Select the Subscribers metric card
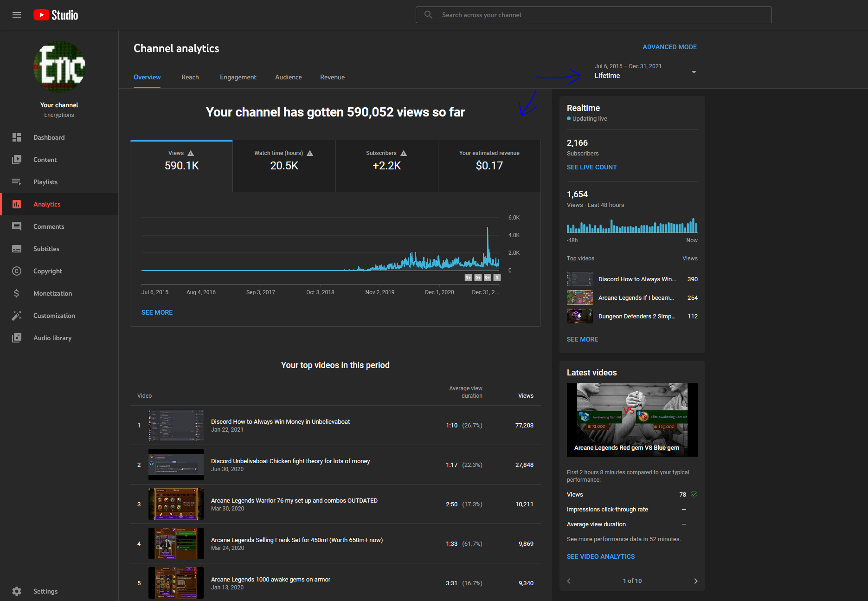The height and width of the screenshot is (601, 868). 387,166
